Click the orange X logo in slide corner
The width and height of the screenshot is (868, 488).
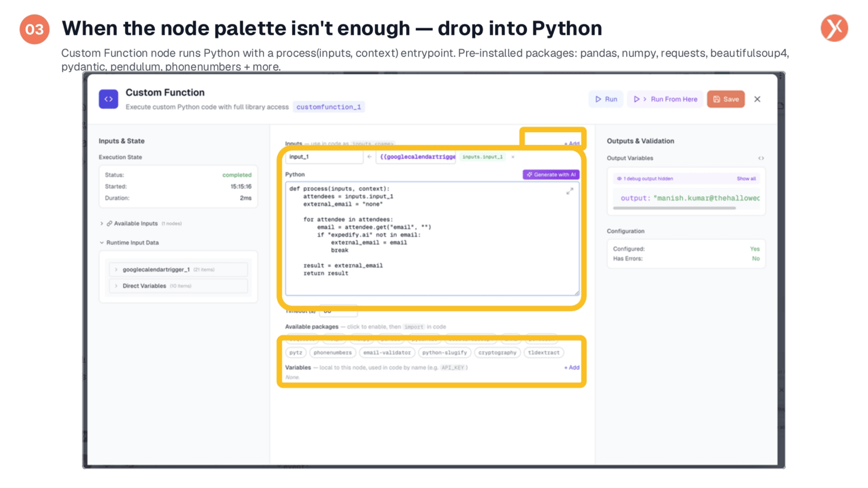[834, 28]
